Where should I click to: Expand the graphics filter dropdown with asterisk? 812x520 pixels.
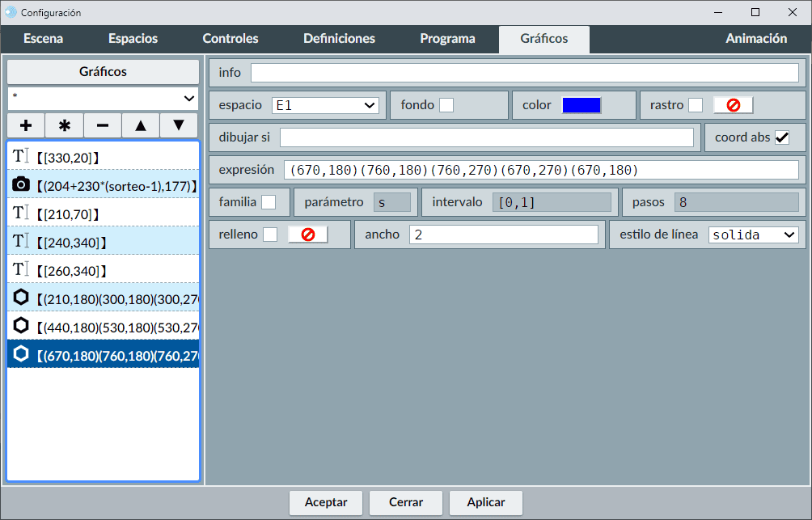pyautogui.click(x=104, y=98)
